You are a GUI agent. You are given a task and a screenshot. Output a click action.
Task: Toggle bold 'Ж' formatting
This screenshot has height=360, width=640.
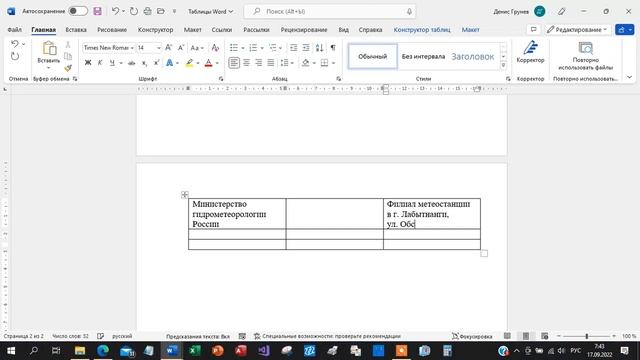tap(88, 63)
